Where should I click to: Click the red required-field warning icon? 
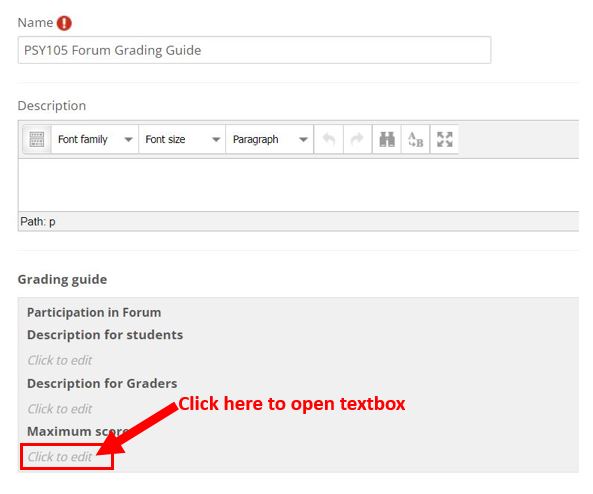[x=64, y=23]
